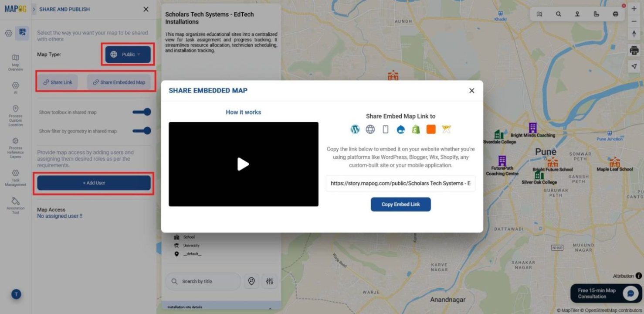The width and height of the screenshot is (644, 314).
Task: Click the Add User button
Action: point(94,183)
